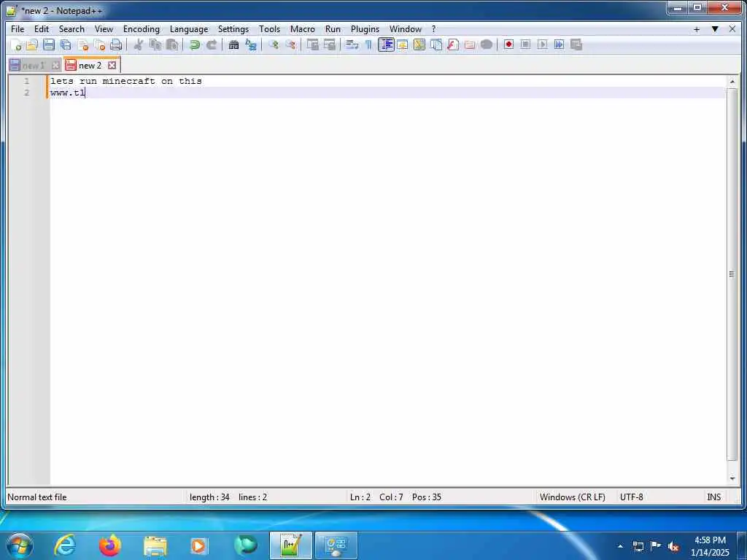This screenshot has width=747, height=560.
Task: Open Firefox from the taskbar
Action: coord(110,545)
